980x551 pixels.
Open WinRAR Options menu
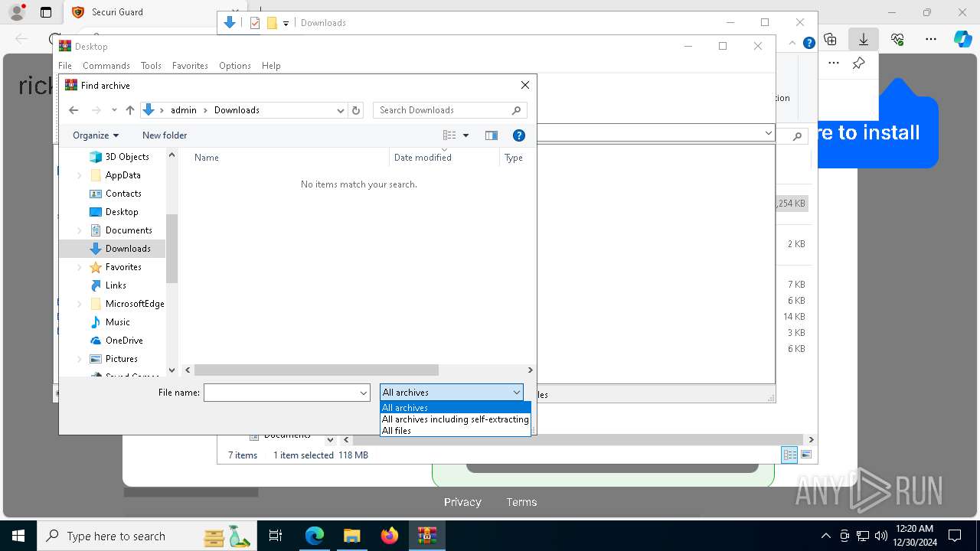[x=235, y=66]
